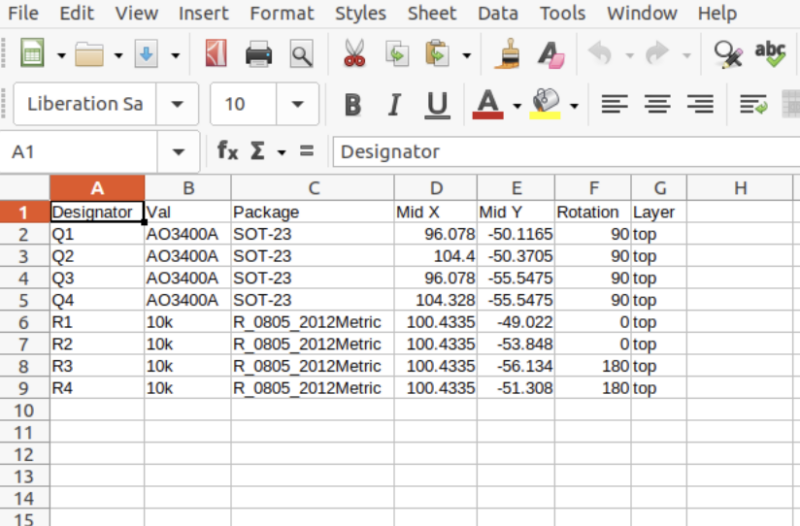800x526 pixels.
Task: Open the Function Wizard fx icon
Action: (228, 152)
